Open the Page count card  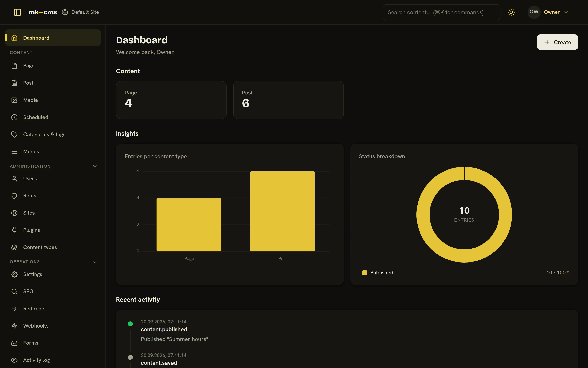(x=171, y=100)
